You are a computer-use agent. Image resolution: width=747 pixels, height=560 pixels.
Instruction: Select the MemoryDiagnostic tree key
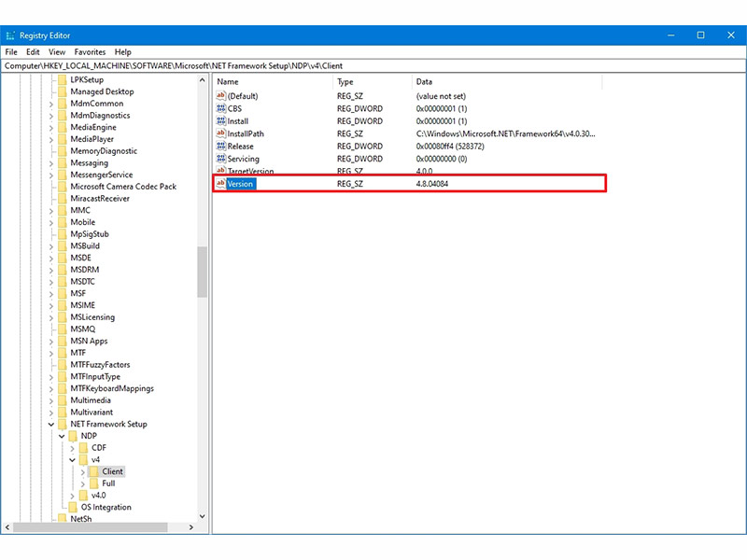(104, 151)
